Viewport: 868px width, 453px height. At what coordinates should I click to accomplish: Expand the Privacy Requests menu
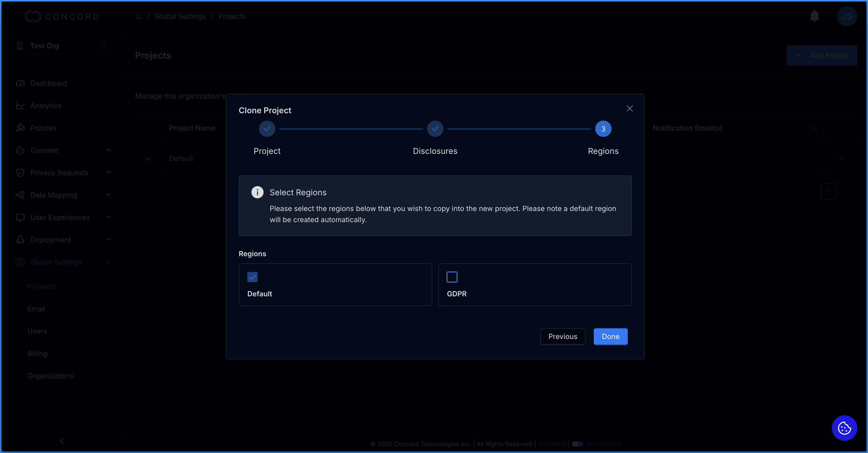tap(63, 172)
